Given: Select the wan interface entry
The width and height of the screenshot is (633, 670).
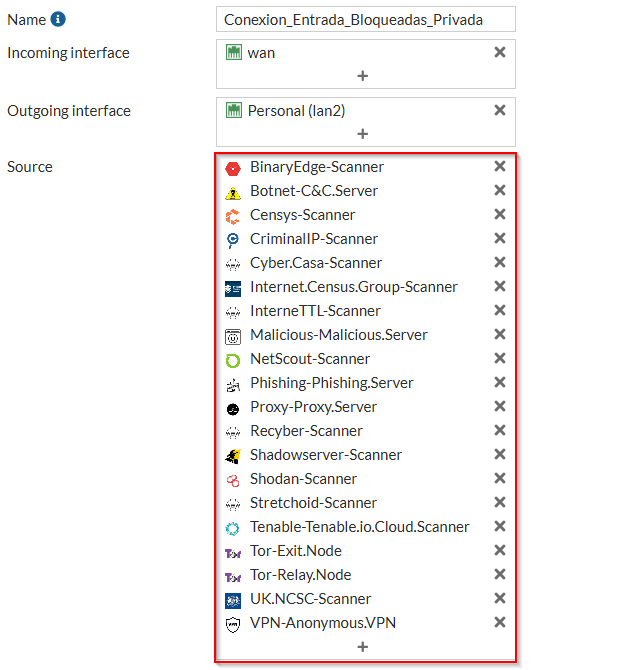Looking at the screenshot, I should coord(261,53).
